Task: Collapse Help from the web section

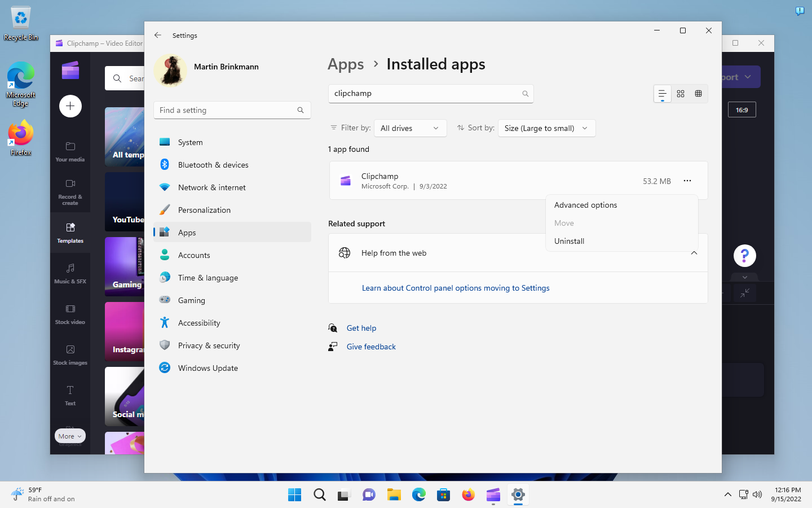Action: 694,253
